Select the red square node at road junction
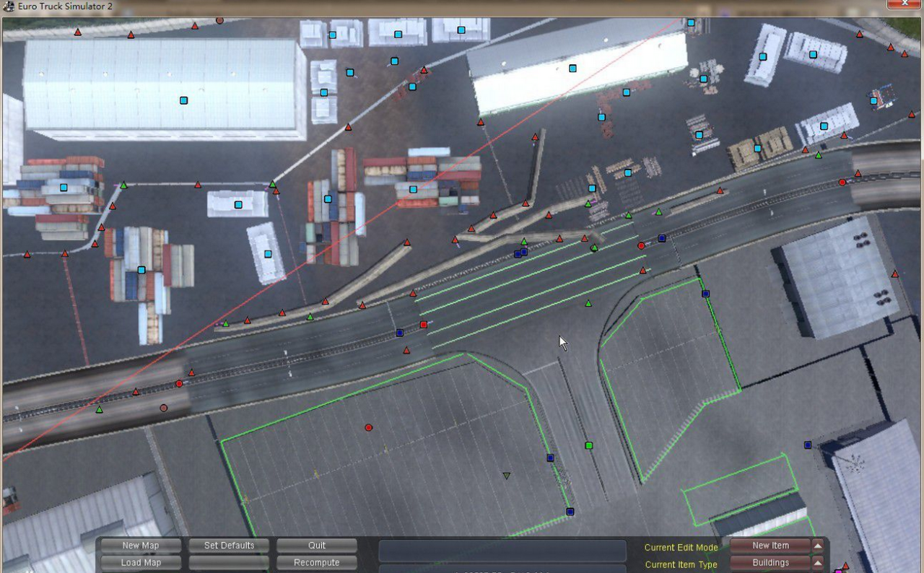This screenshot has width=924, height=573. [x=423, y=325]
